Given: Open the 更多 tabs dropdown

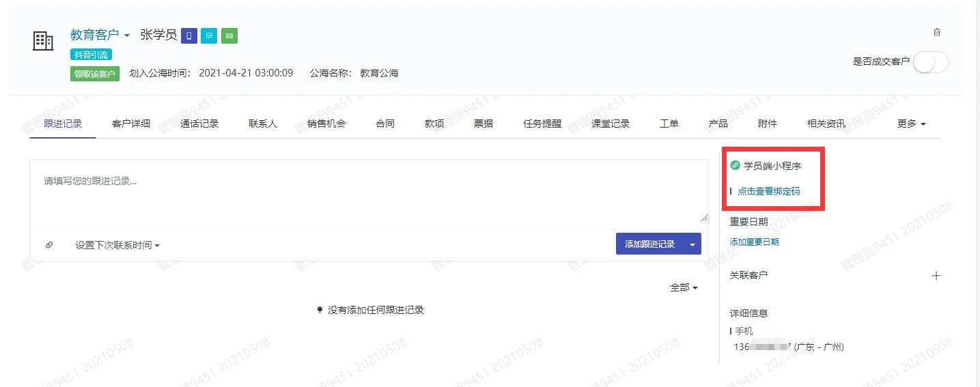Looking at the screenshot, I should (912, 124).
